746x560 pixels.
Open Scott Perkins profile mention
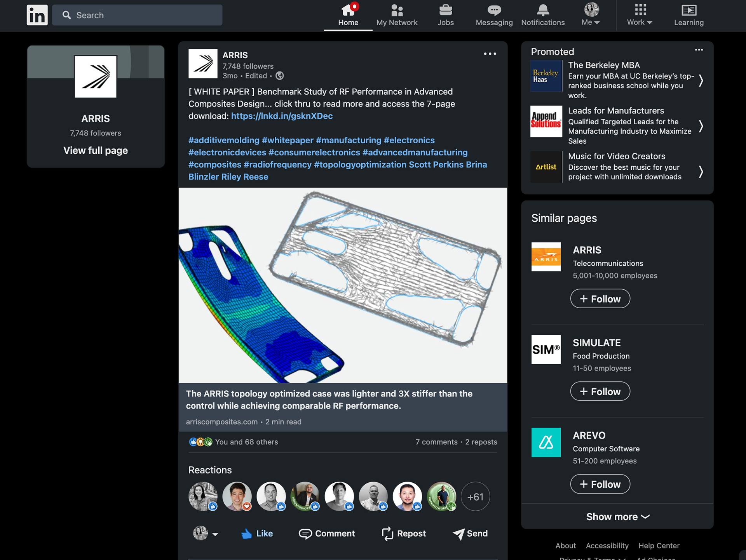436,165
